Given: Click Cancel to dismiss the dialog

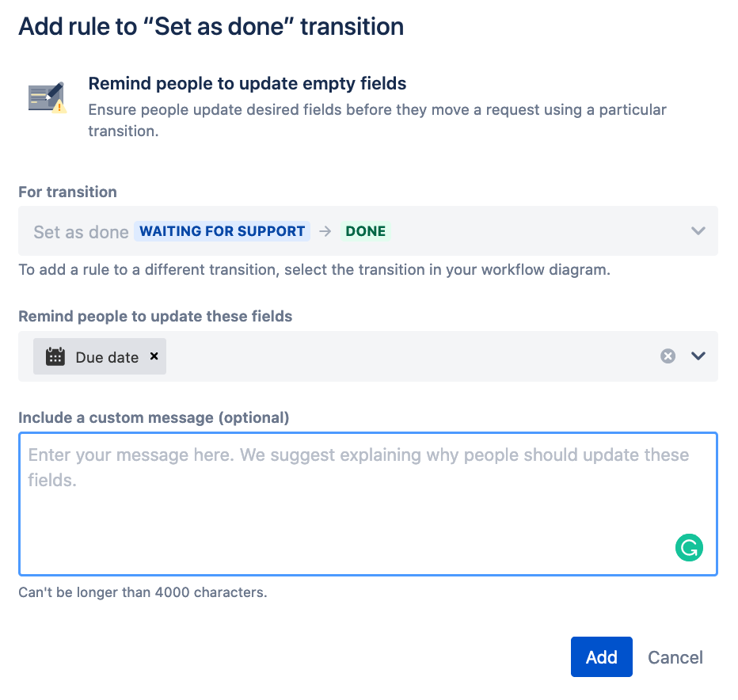Looking at the screenshot, I should pyautogui.click(x=675, y=657).
